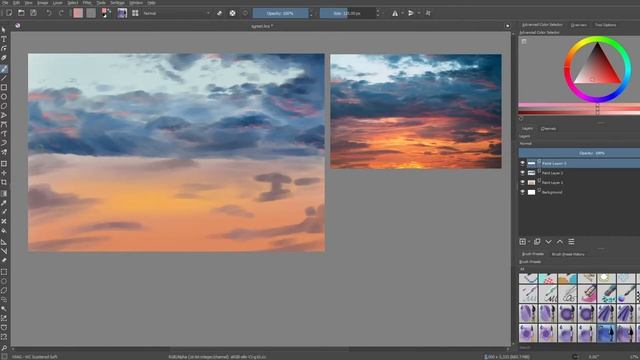Toggle eraser mode
Image resolution: width=640 pixels, height=360 pixels.
pos(219,13)
